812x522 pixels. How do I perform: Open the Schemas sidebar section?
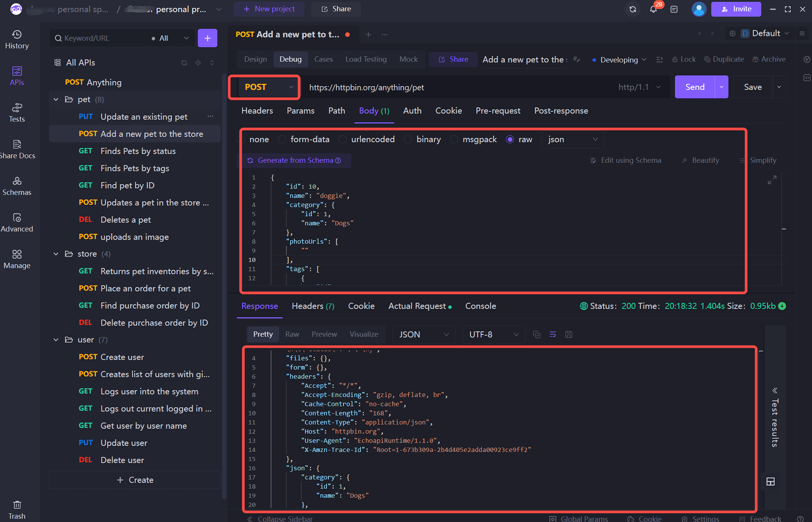[x=16, y=186]
